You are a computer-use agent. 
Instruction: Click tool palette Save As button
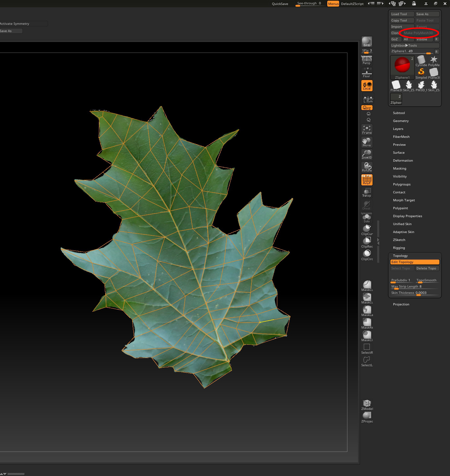pyautogui.click(x=427, y=14)
